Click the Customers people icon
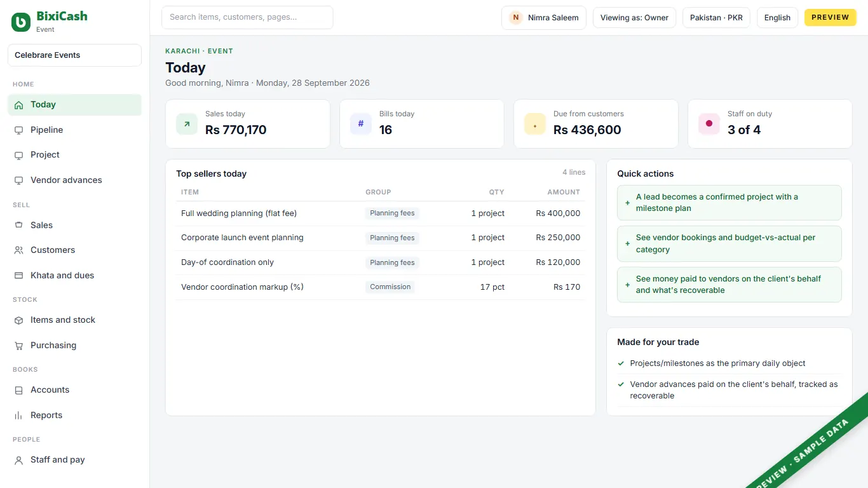This screenshot has width=868, height=488. point(18,250)
